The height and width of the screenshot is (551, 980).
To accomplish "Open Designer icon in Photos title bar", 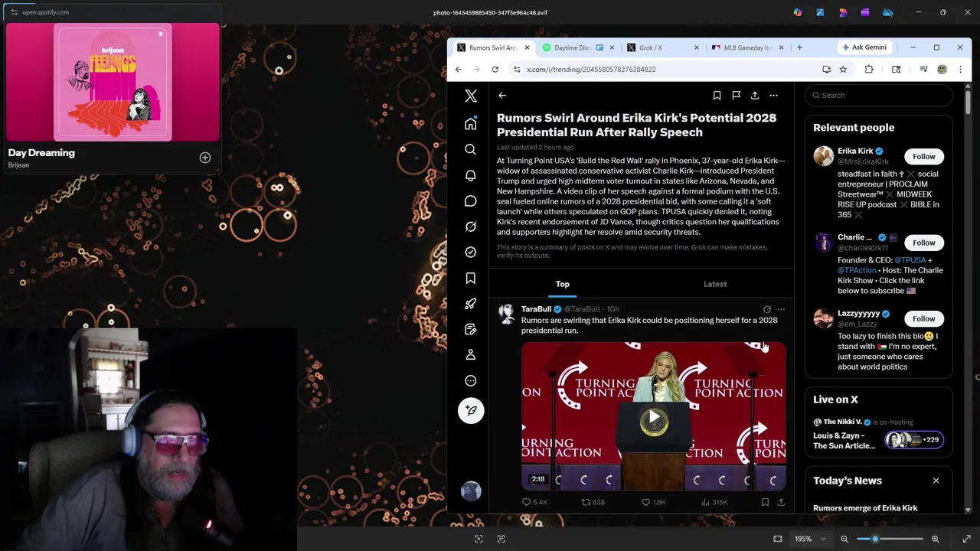I will [843, 12].
